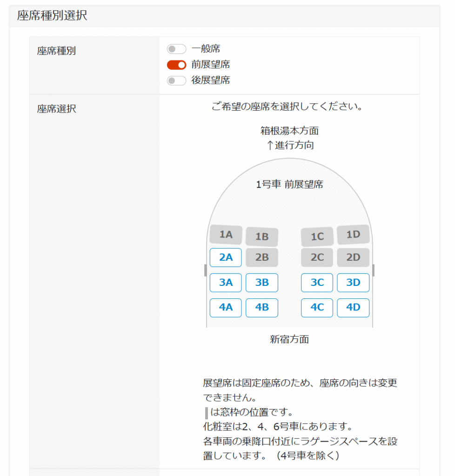455x476 pixels.
Task: Click greyed-out seat 2C
Action: pos(317,258)
